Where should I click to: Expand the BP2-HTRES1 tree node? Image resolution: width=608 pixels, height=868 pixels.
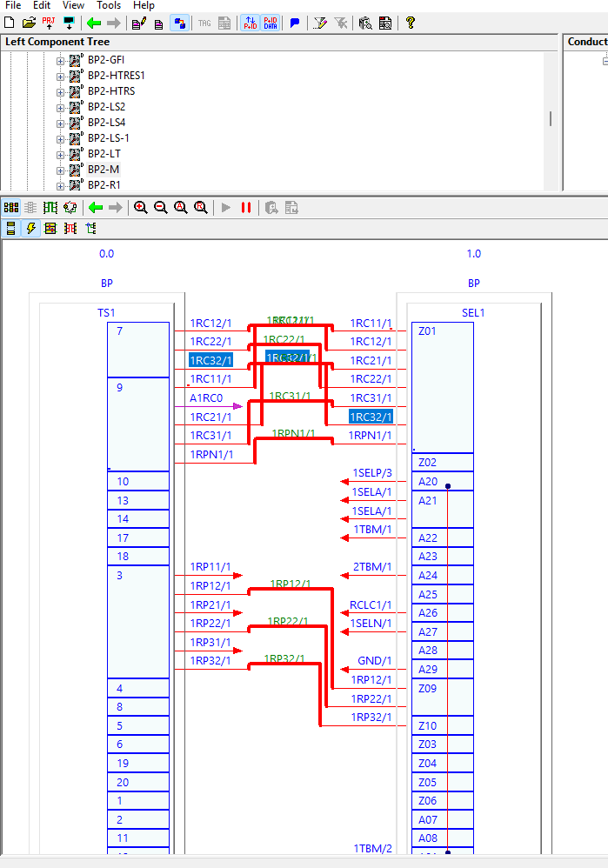point(60,77)
